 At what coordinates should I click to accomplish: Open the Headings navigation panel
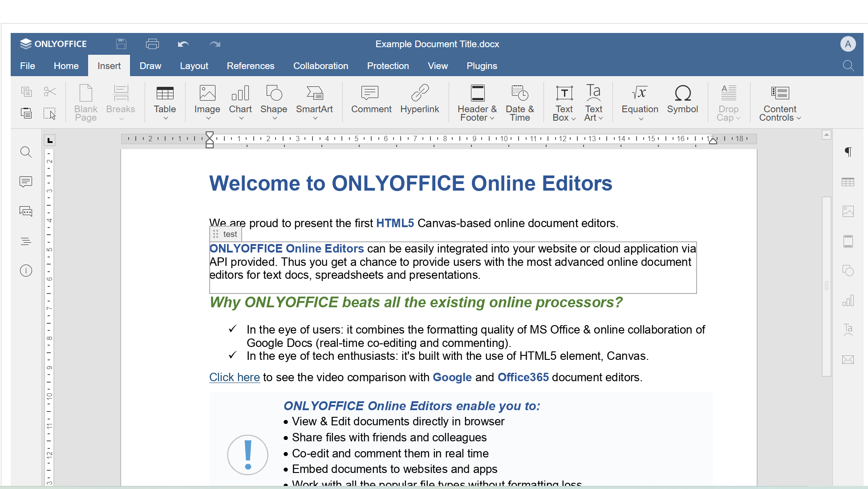coord(26,241)
